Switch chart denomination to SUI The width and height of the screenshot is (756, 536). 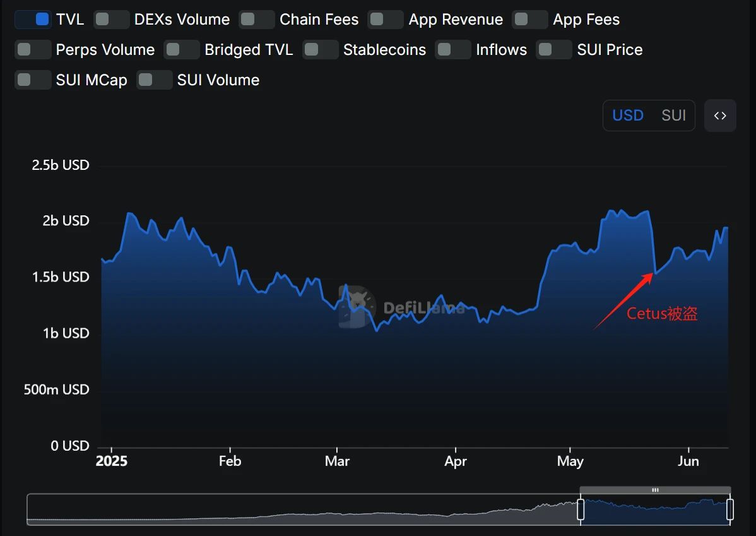(673, 116)
